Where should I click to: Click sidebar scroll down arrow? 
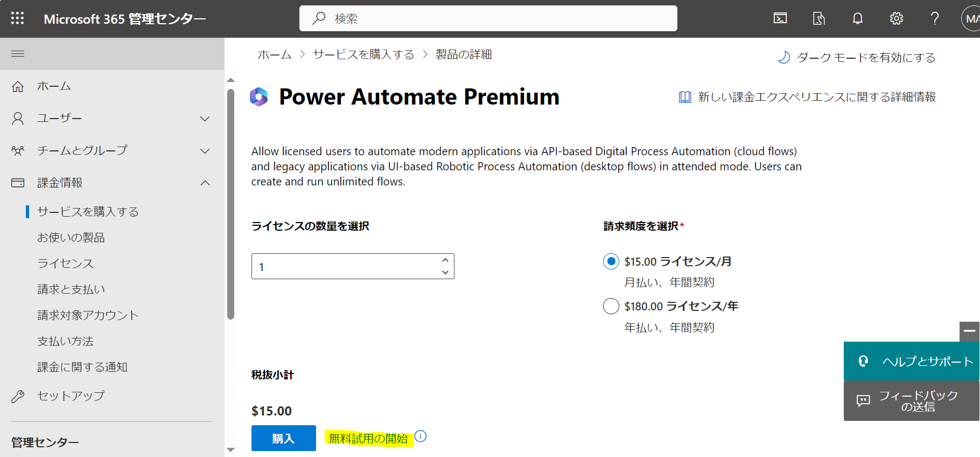click(231, 449)
